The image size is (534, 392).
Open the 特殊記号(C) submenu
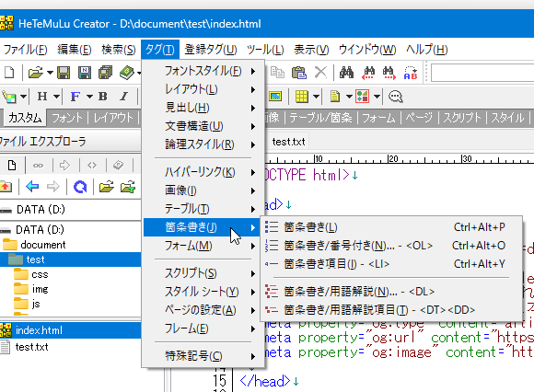point(203,356)
